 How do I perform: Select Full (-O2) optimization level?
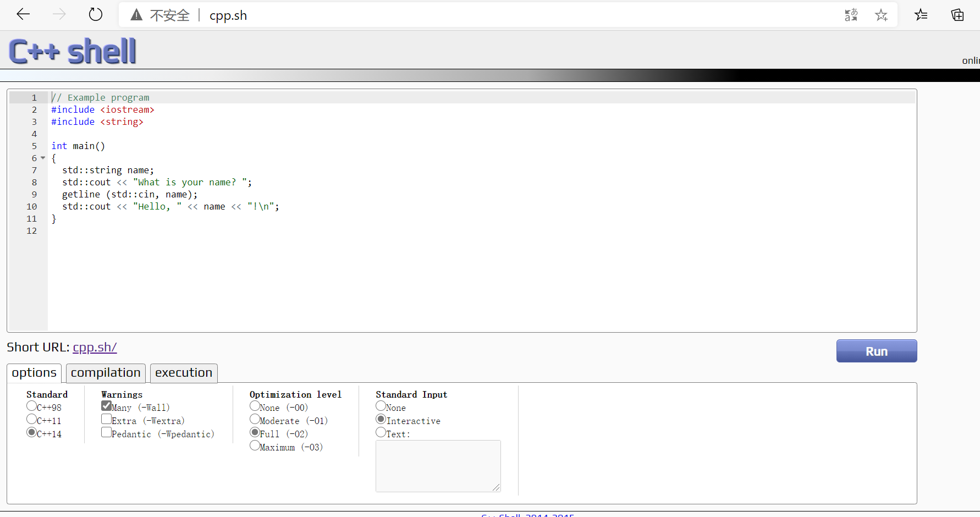pos(255,432)
